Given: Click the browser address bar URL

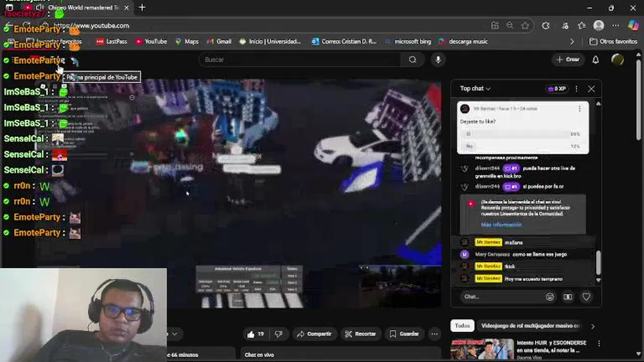Looking at the screenshot, I should click(x=92, y=26).
